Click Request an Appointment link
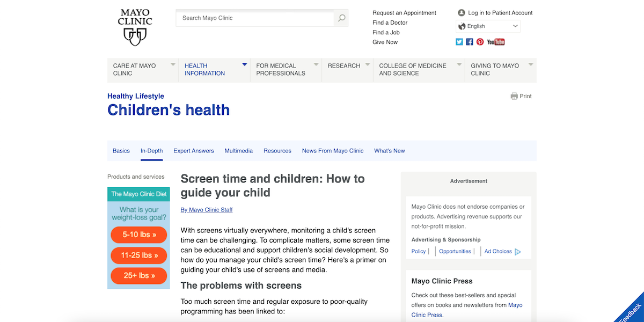 pos(404,13)
